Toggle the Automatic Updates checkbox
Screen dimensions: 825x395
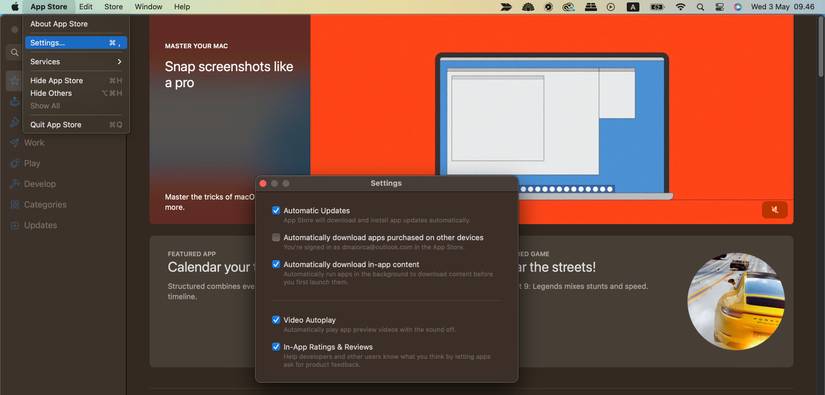tap(276, 210)
